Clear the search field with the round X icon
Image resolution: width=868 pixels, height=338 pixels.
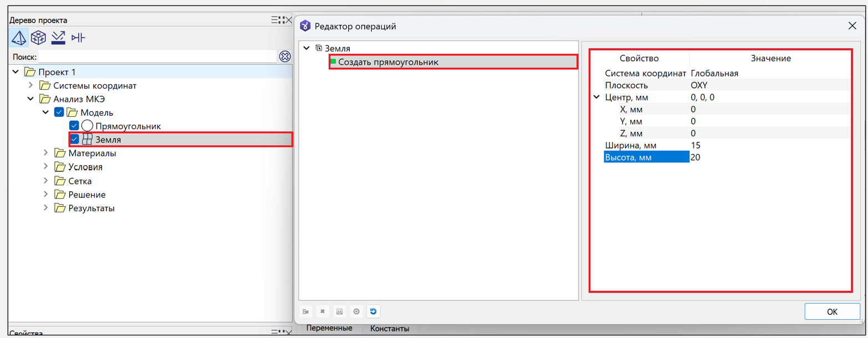285,57
